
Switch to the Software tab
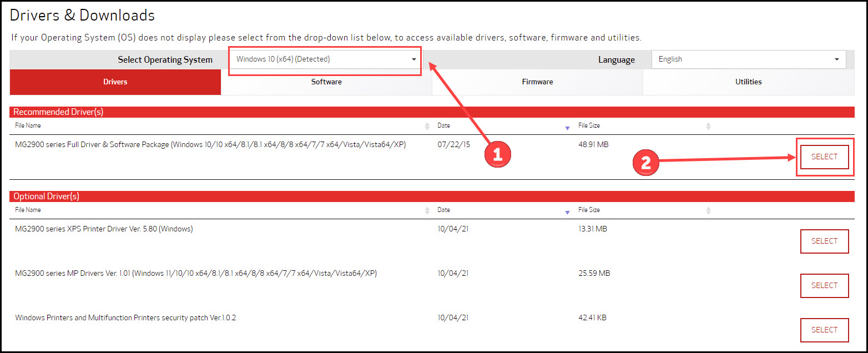point(326,82)
